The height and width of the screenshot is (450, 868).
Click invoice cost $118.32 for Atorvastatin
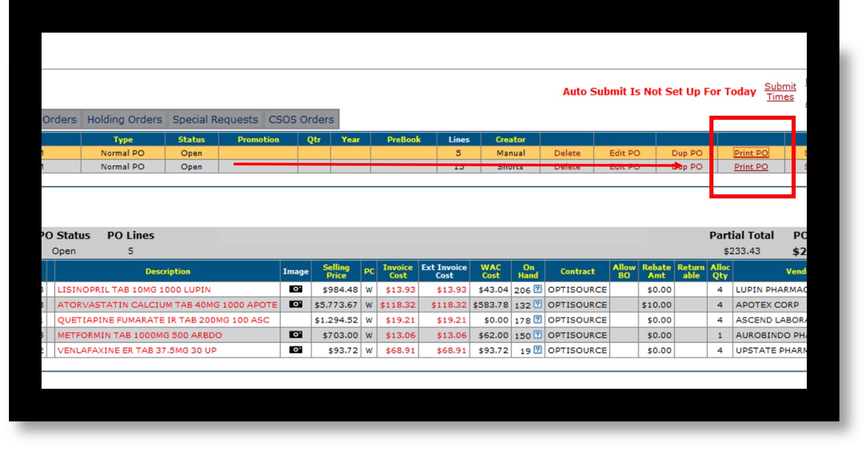pyautogui.click(x=398, y=305)
